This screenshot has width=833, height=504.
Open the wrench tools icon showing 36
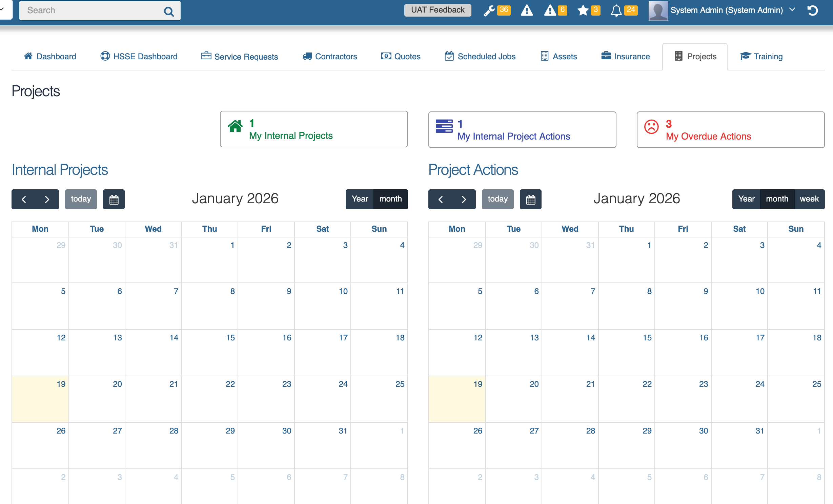tap(489, 10)
